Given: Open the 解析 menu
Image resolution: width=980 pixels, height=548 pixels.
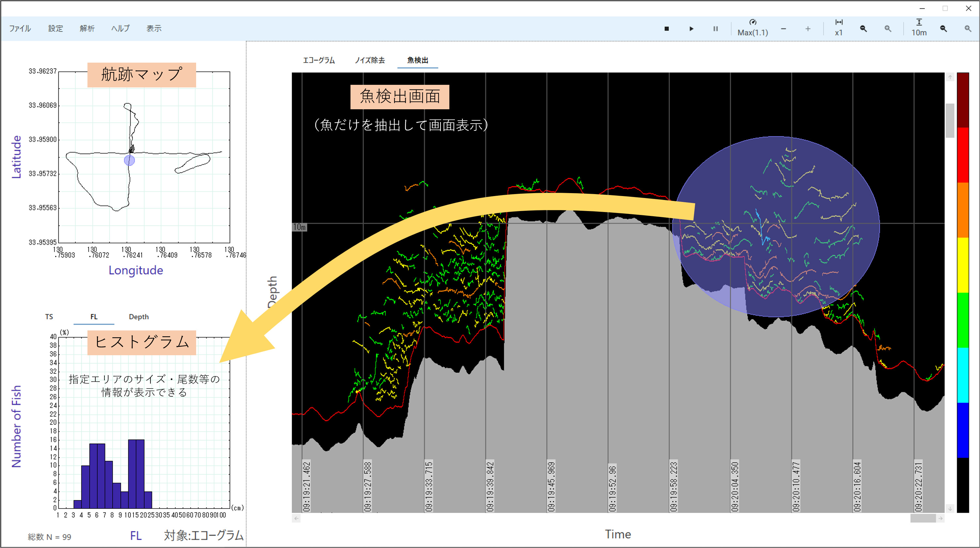Looking at the screenshot, I should pos(87,28).
